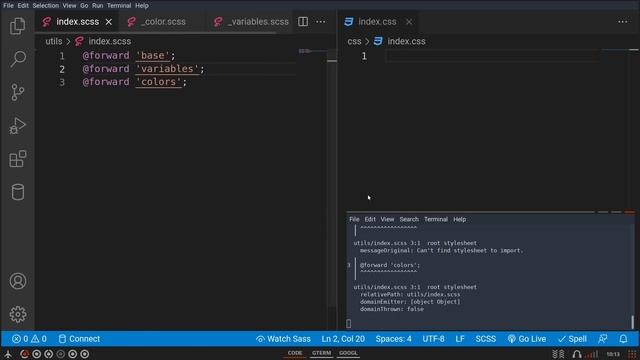Open the Run menu
This screenshot has height=360, width=640.
[x=98, y=5]
